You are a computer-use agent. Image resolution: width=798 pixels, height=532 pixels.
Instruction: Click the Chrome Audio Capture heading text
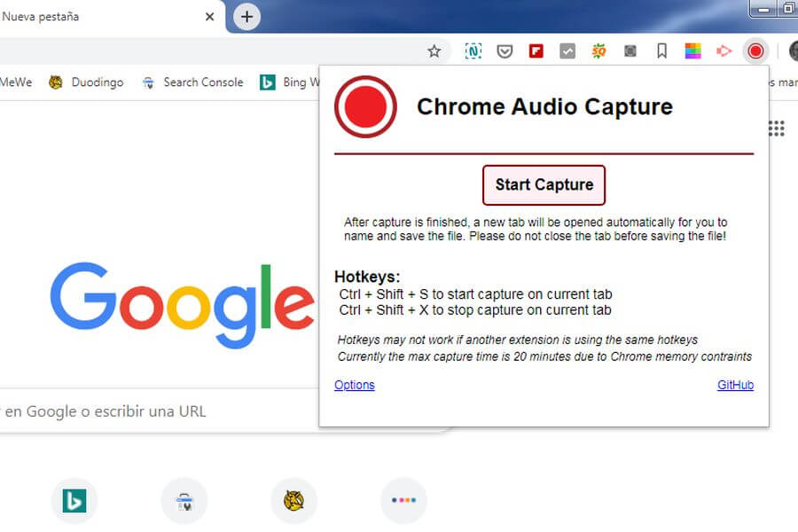pos(544,107)
